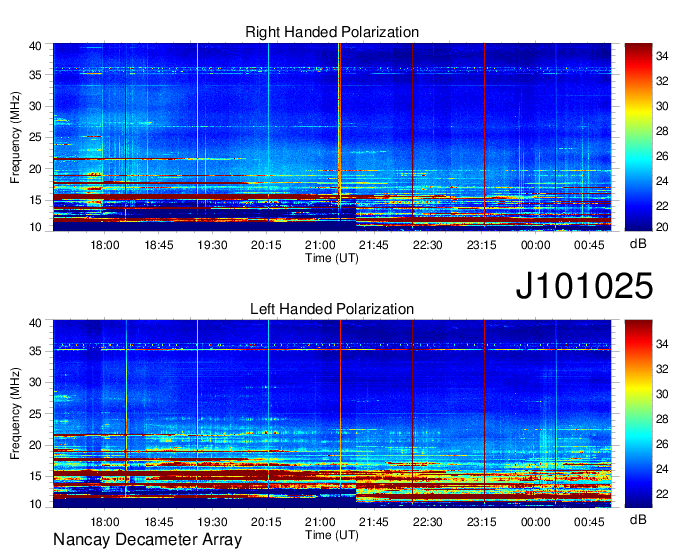
Task: Click the 30 MHz tick on bottom plot
Action: (35, 382)
